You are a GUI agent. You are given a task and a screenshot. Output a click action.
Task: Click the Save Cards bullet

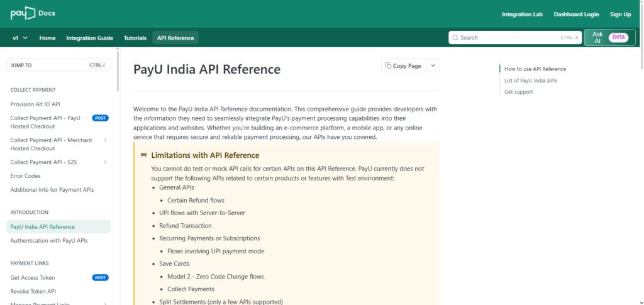174,263
